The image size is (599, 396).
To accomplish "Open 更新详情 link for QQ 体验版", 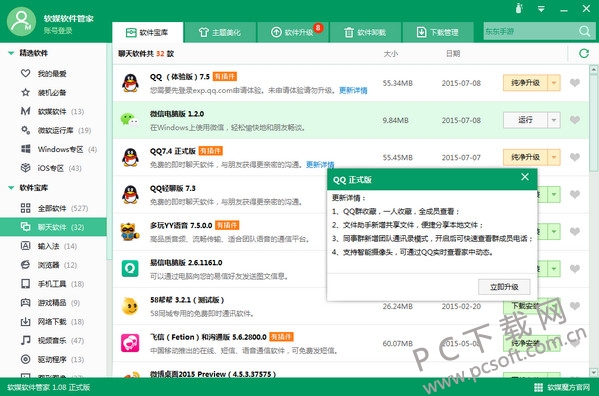I will point(353,91).
